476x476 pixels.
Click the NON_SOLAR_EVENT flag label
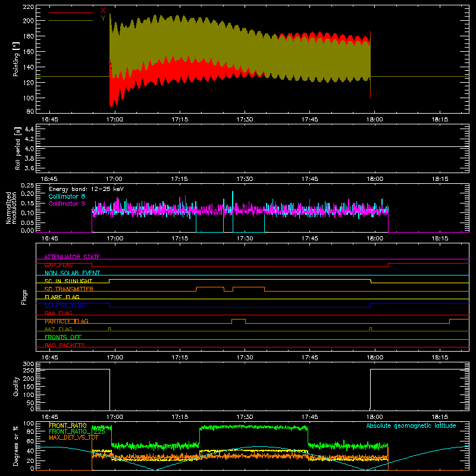coord(72,273)
